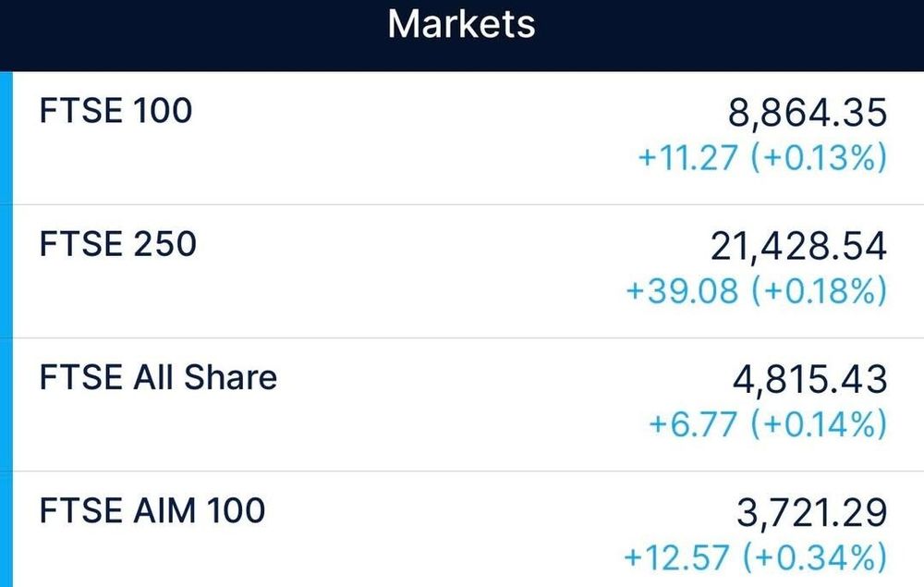Click the FTSE AIM 100 label text

(152, 509)
